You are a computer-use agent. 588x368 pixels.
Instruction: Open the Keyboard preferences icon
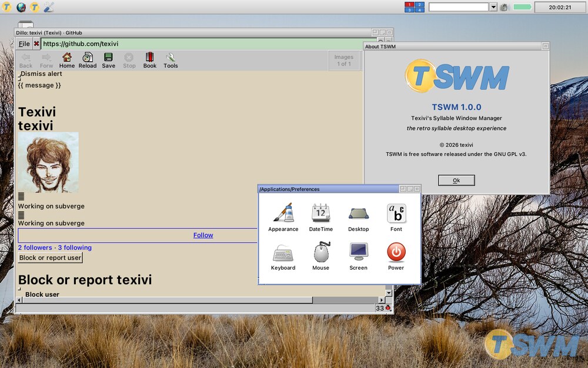coord(283,257)
